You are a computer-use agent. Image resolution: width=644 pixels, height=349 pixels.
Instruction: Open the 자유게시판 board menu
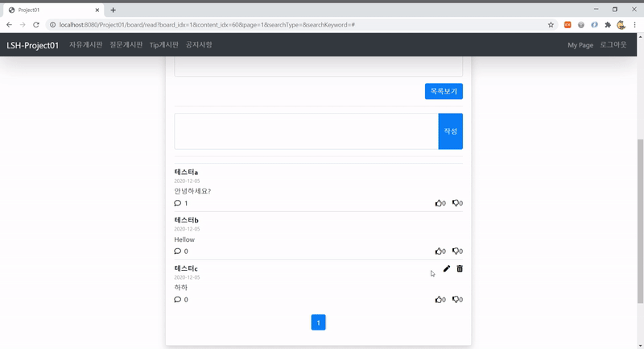(86, 45)
